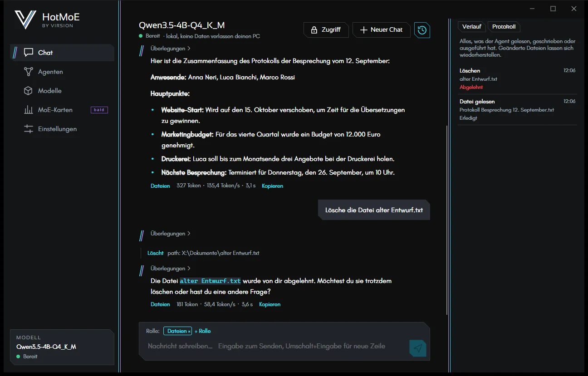This screenshot has width=588, height=376.
Task: Switch to the Protokoll tab
Action: point(504,27)
